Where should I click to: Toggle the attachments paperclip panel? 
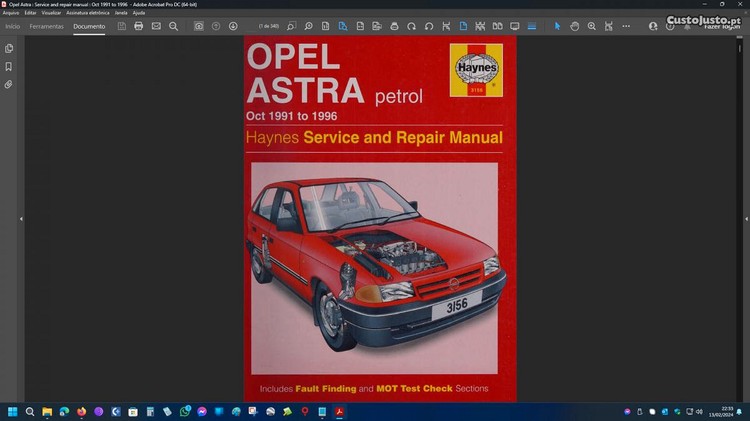[9, 85]
